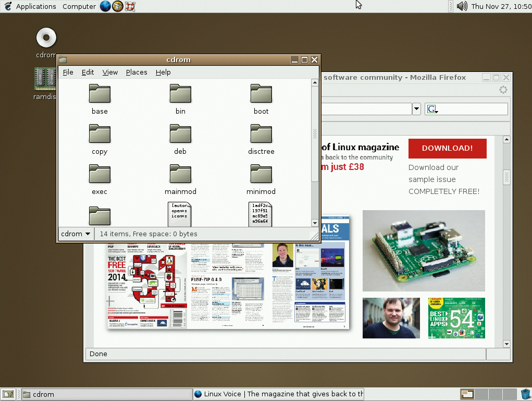This screenshot has height=401, width=532.
Task: Click the clock showing Thu Nov 27
Action: pos(501,6)
